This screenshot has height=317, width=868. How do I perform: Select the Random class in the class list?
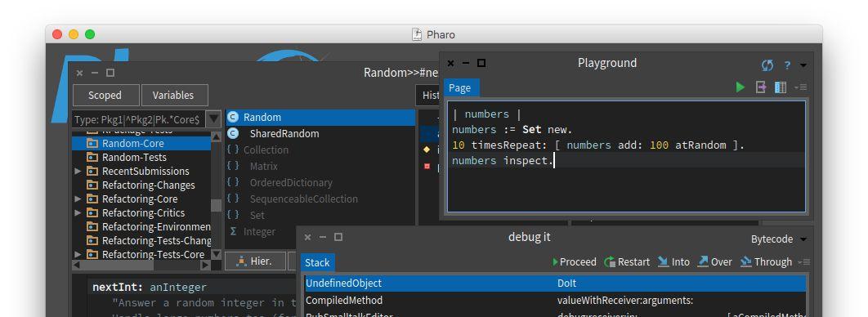320,118
